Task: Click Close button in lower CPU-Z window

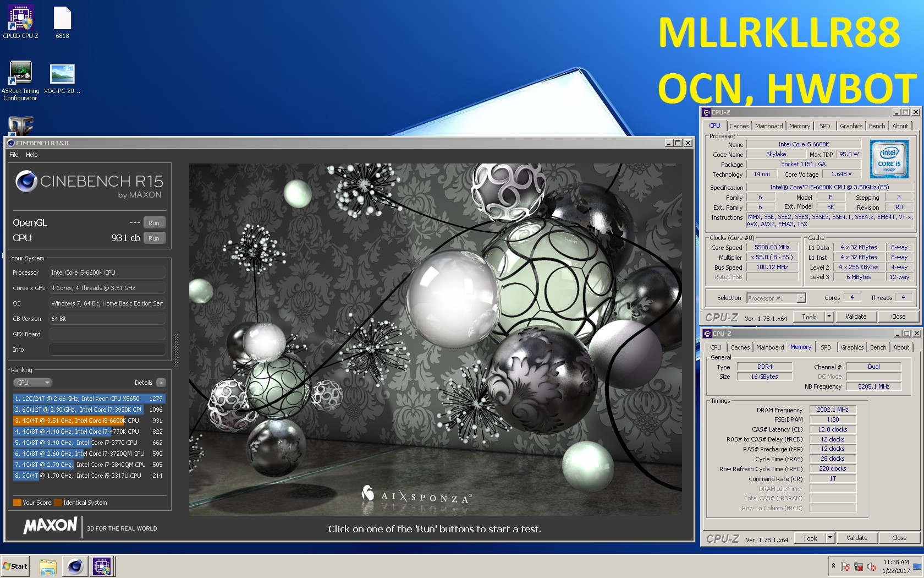Action: pos(899,538)
